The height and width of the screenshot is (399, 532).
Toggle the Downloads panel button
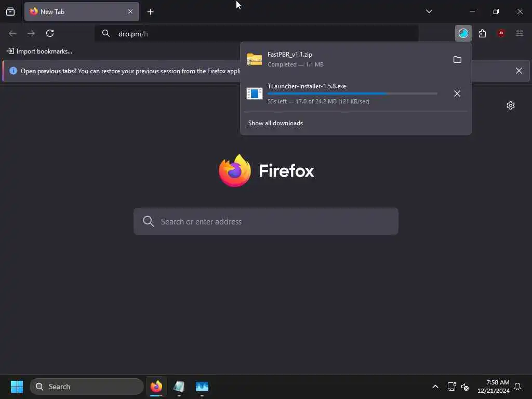click(463, 33)
